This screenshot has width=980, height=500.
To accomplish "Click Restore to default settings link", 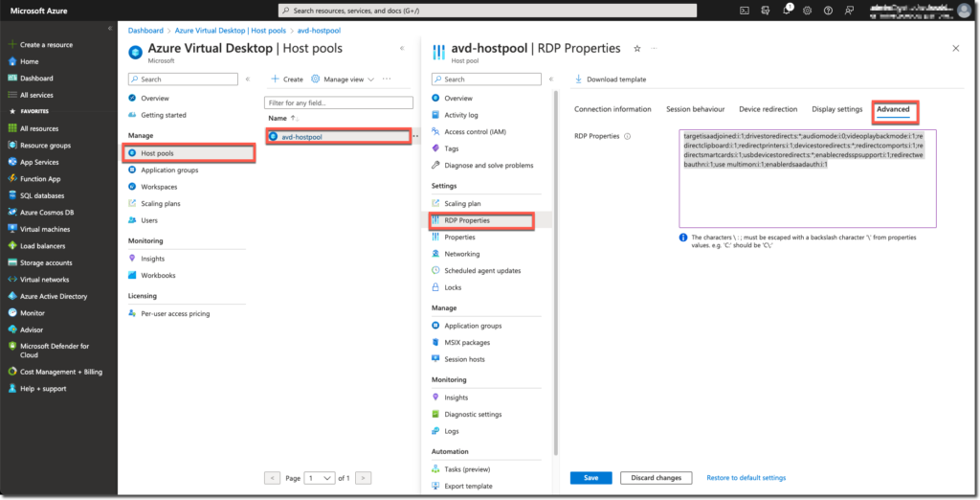I will coord(746,477).
